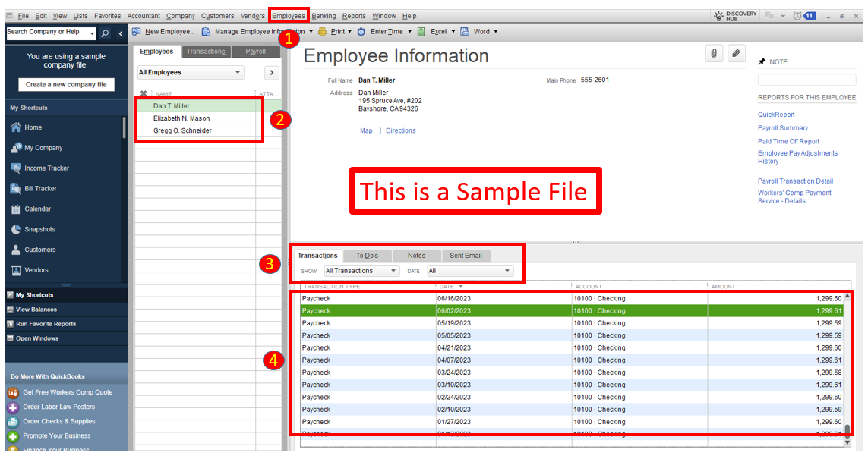Open Promote Your Business
This screenshot has height=459, width=868.
(49, 435)
